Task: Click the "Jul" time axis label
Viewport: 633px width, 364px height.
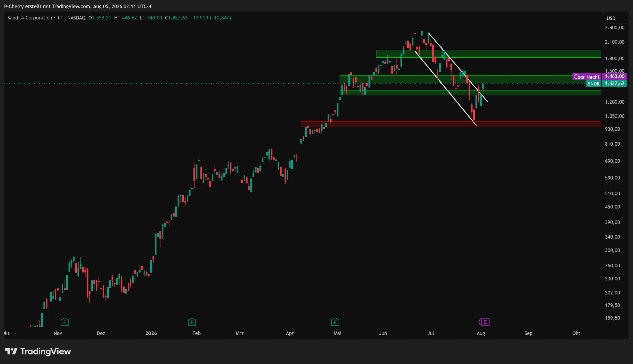Action: (430, 333)
